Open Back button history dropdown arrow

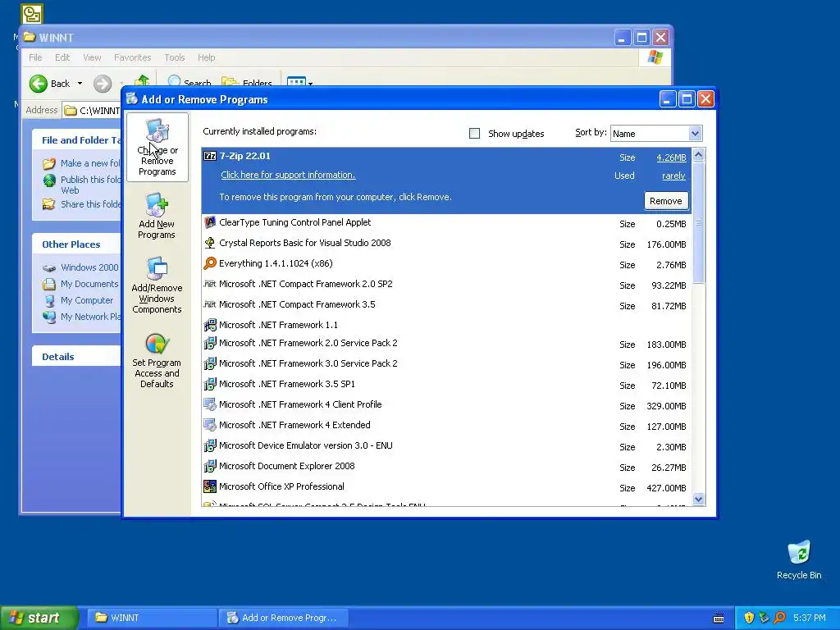click(x=80, y=84)
